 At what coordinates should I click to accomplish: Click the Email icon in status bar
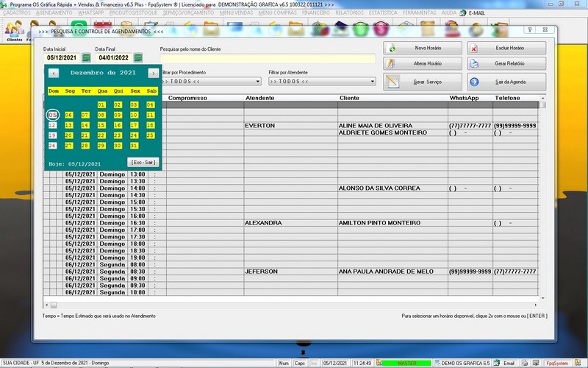(497, 363)
